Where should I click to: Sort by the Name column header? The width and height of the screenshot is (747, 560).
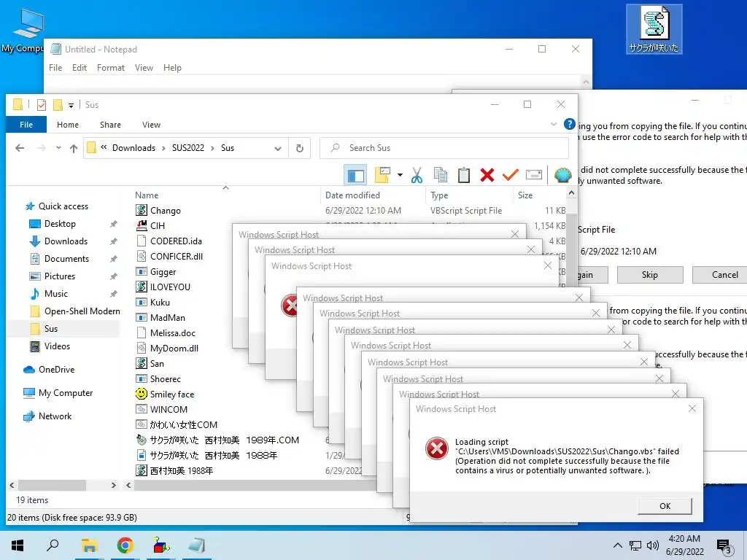point(147,195)
